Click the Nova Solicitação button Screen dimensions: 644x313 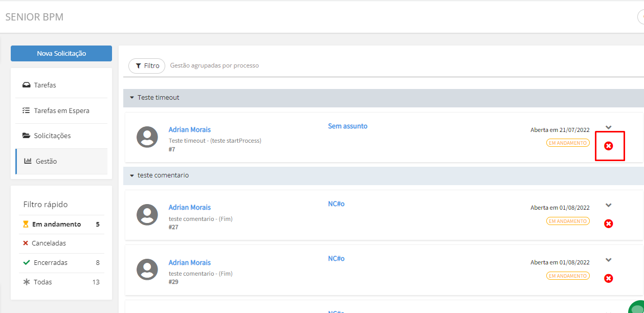(x=61, y=53)
